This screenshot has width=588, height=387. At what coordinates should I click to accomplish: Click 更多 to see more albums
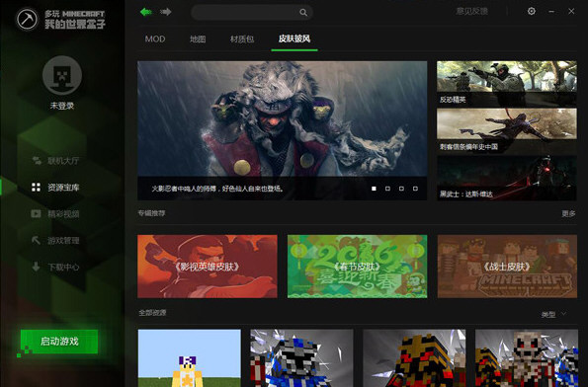point(568,213)
